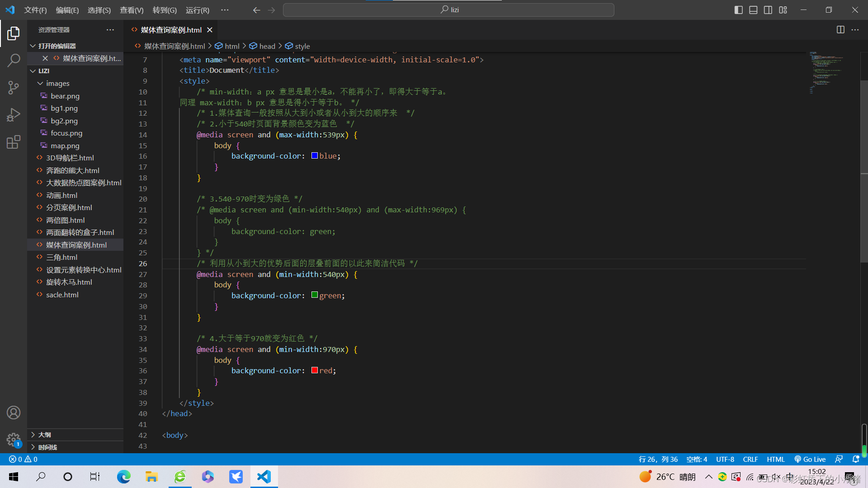Open editor More Actions ellipsis menu

click(855, 30)
